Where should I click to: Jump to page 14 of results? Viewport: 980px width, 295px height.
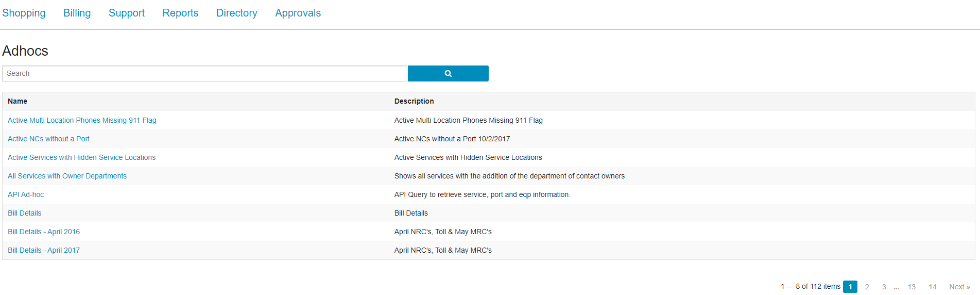pos(932,287)
